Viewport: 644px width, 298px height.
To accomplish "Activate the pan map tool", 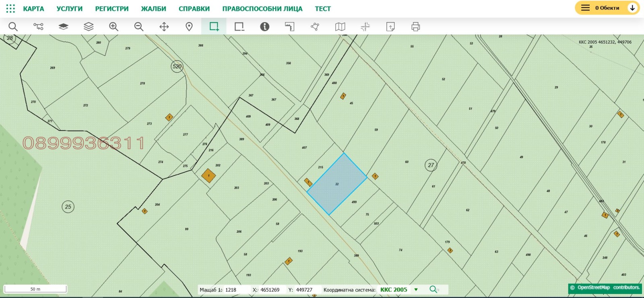I will pyautogui.click(x=164, y=27).
